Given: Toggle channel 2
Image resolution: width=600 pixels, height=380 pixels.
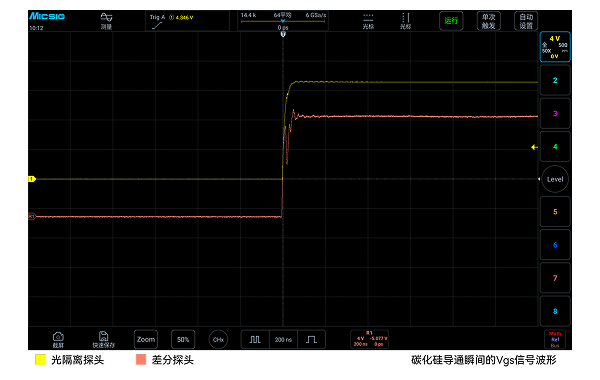Looking at the screenshot, I should (x=555, y=80).
